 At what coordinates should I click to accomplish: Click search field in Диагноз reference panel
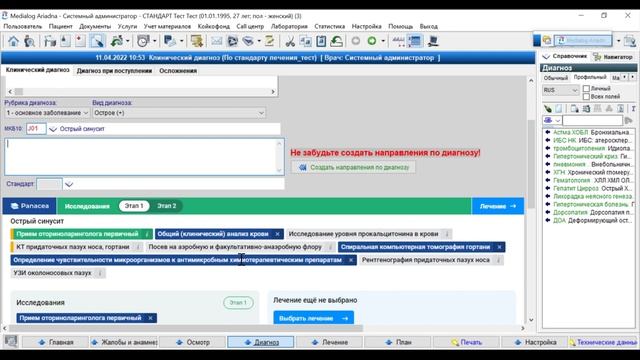pyautogui.click(x=592, y=120)
